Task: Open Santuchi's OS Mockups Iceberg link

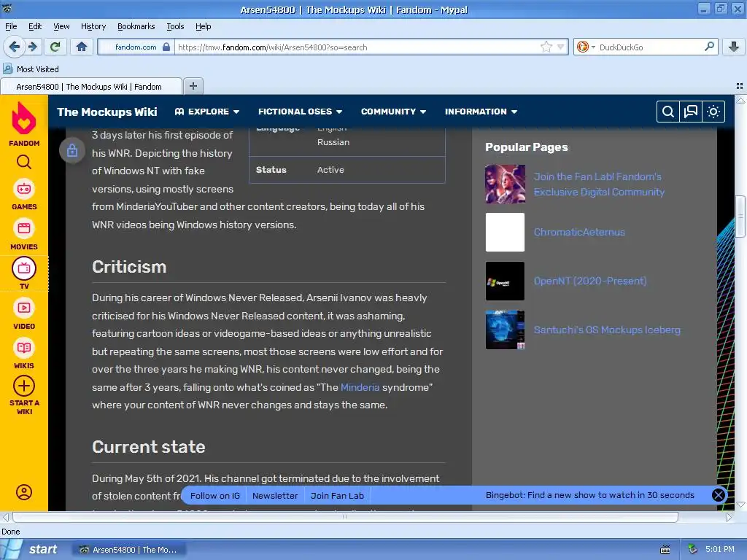Action: point(606,330)
